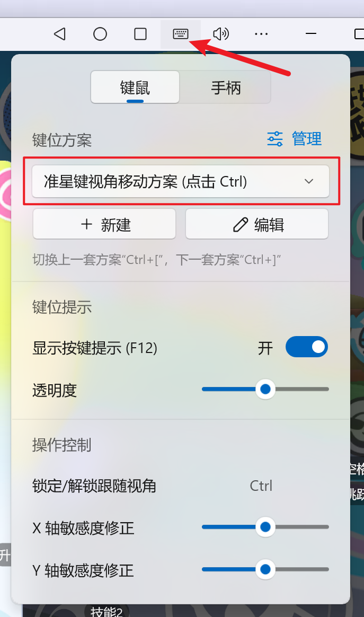Click the Y 轴敏感度修正 slider
The width and height of the screenshot is (364, 617).
tap(265, 569)
